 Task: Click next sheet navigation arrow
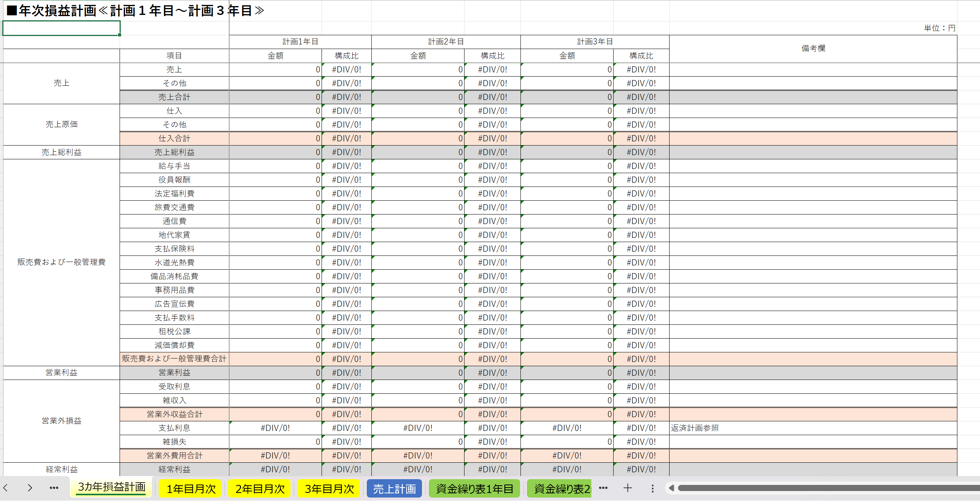point(30,488)
